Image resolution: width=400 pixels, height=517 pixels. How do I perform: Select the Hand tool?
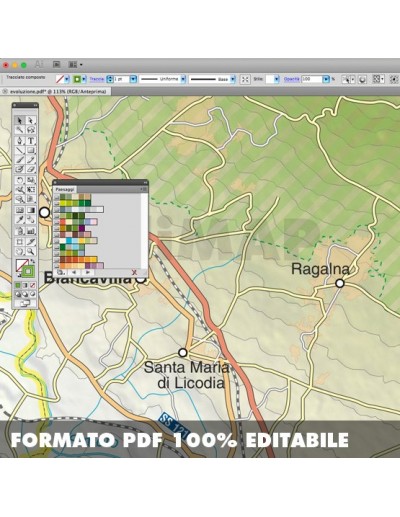click(20, 251)
